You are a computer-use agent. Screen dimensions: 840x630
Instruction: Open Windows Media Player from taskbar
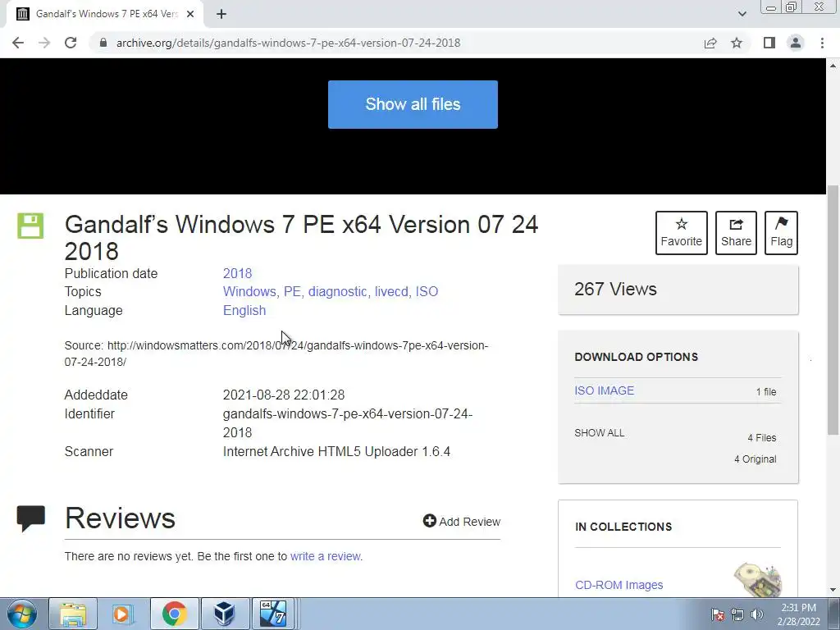tap(122, 614)
